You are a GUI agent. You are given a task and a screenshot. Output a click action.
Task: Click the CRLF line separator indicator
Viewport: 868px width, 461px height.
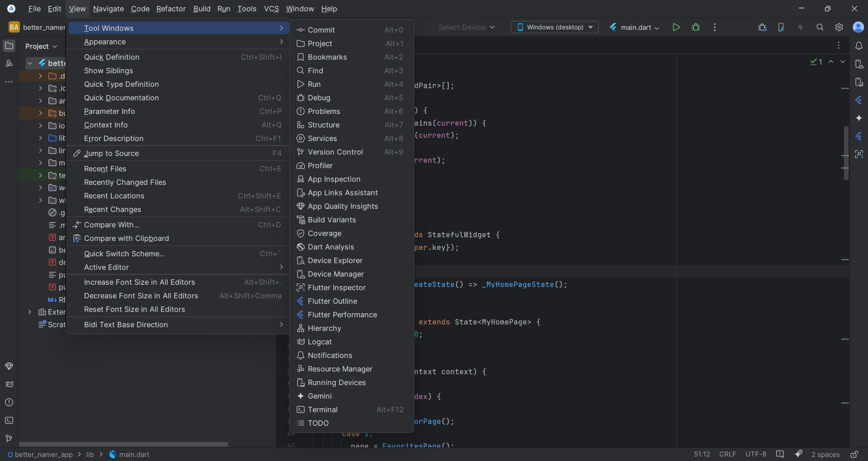coord(727,454)
